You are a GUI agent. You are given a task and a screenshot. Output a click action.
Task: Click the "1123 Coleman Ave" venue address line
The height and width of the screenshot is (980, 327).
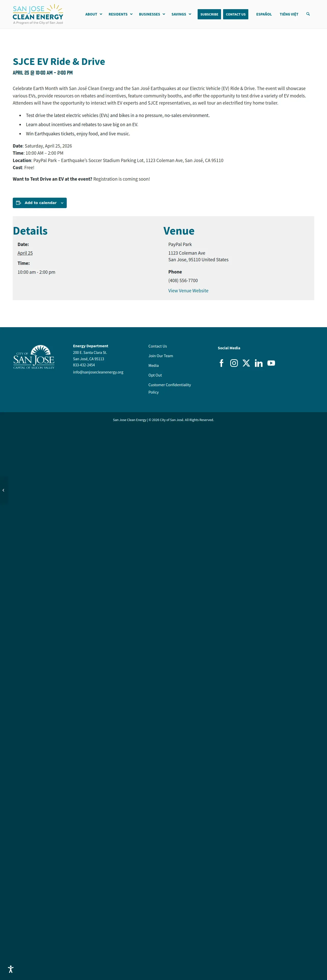(186, 253)
